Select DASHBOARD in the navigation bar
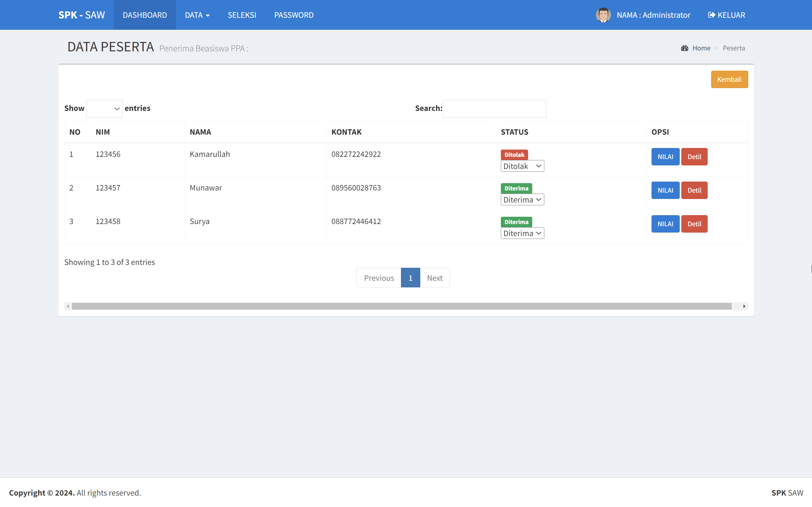812x507 pixels. [145, 15]
